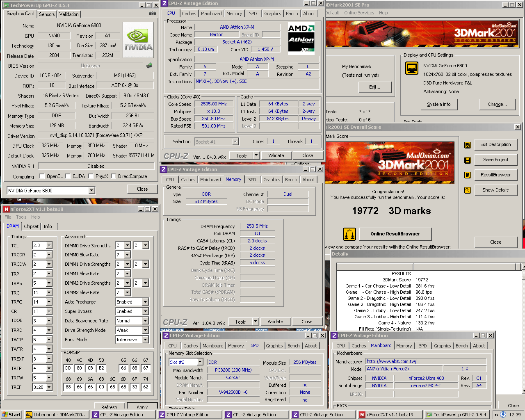Switch to the Validation tab in GPU-Z
Image resolution: width=525 pixels, height=420 pixels.
point(69,14)
